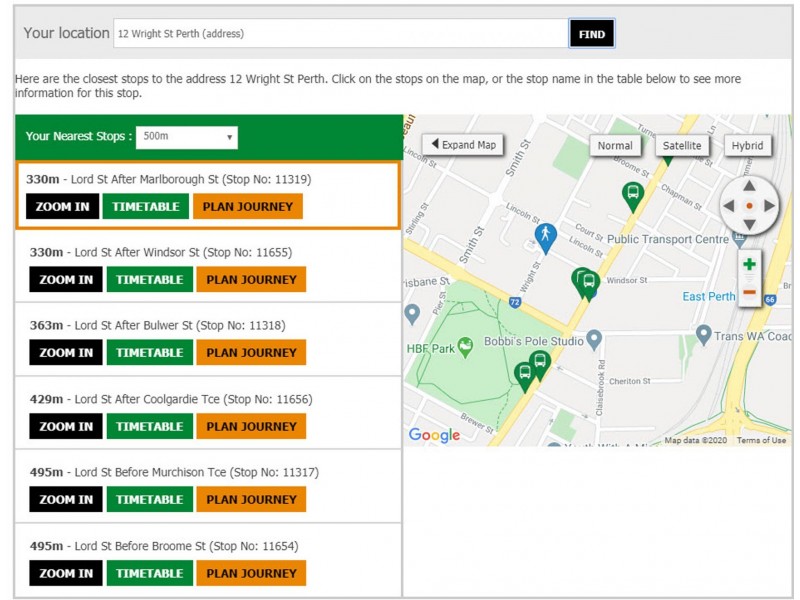Pan the map left with arrow control
This screenshot has width=800, height=600.
pos(729,206)
